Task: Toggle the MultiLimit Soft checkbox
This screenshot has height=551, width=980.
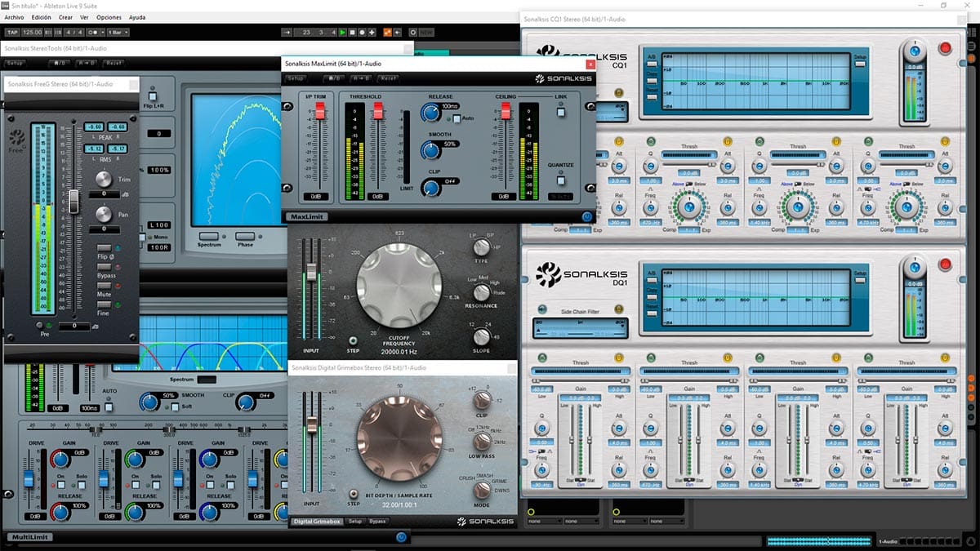Action: point(175,406)
